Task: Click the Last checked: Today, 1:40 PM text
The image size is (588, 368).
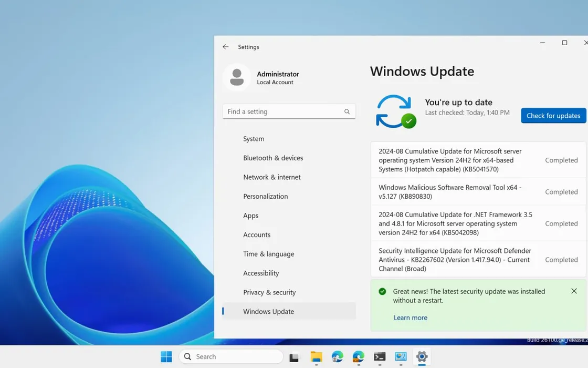Action: pos(467,113)
